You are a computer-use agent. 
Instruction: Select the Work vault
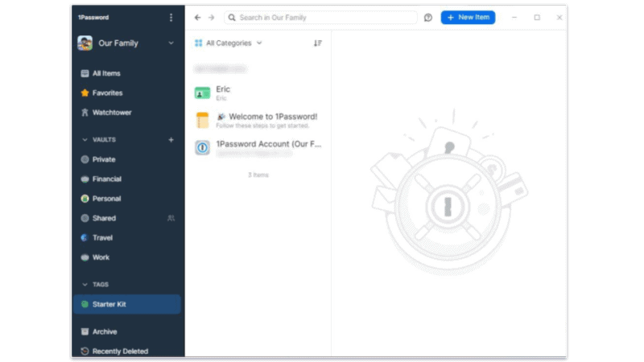point(126,257)
